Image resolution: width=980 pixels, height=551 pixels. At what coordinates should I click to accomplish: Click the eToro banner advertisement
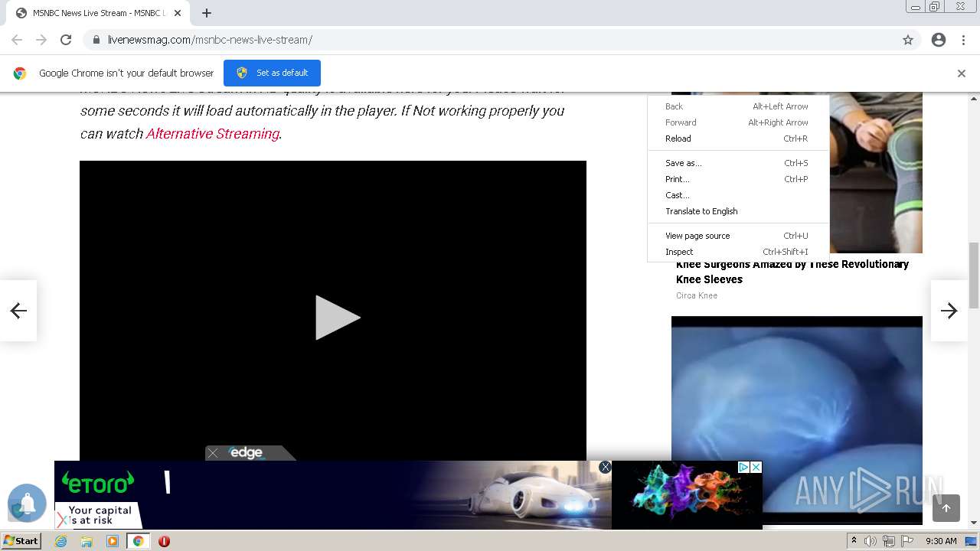[x=333, y=495]
